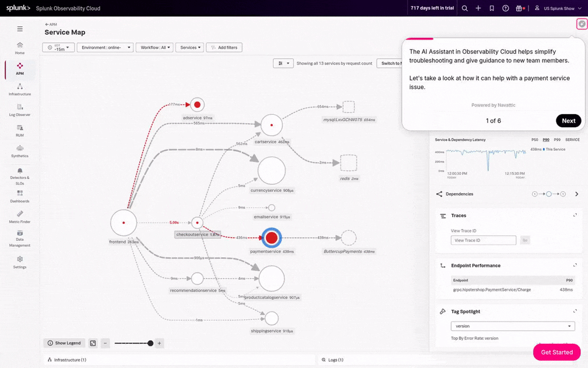Screen dimensions: 588x368
Task: Click the AI Assistant icon at top right
Action: (x=582, y=24)
